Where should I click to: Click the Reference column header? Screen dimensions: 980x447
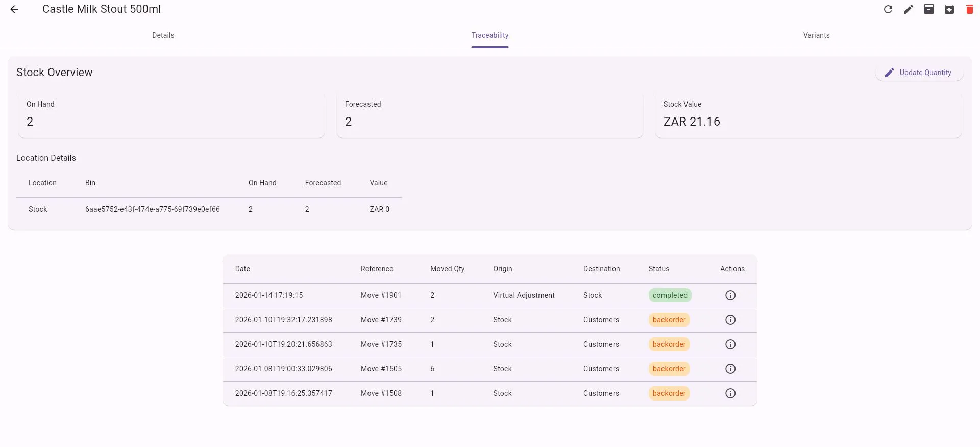(377, 269)
